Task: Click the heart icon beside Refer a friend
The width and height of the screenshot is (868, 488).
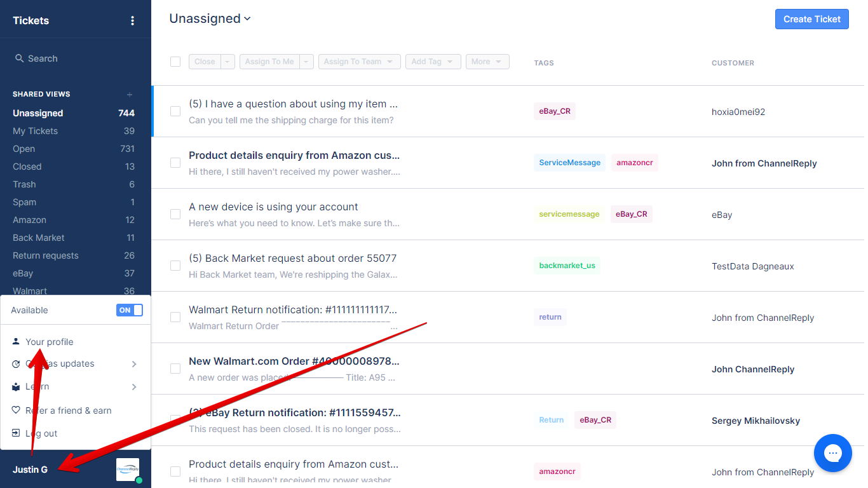Action: click(x=16, y=410)
